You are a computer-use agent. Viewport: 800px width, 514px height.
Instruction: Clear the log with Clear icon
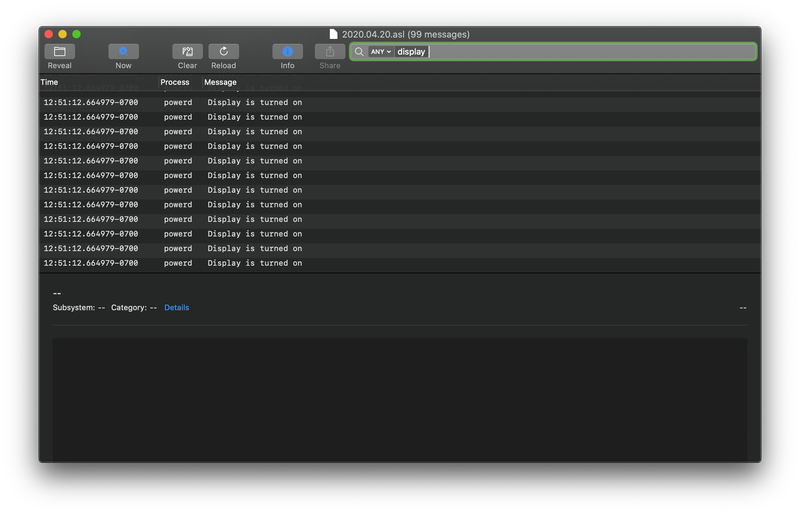tap(187, 52)
